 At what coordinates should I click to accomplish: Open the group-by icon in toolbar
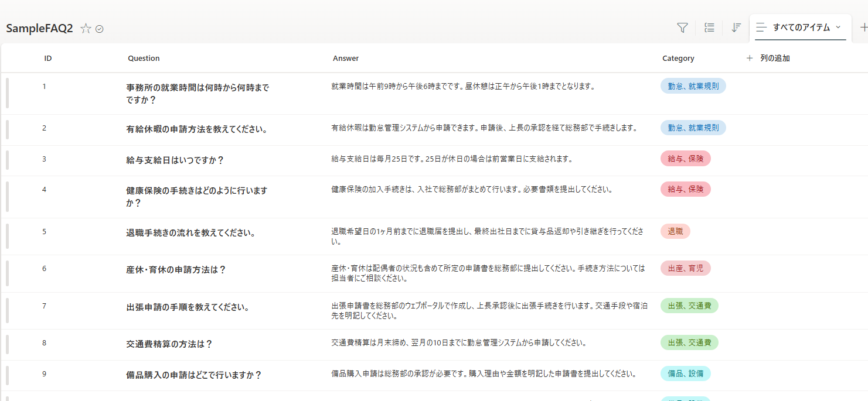(709, 28)
